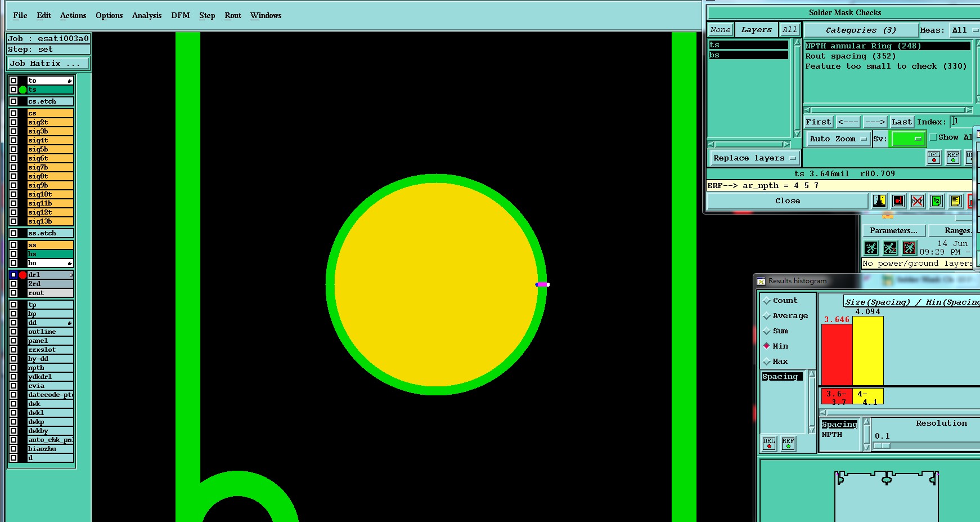Close the Solder Mask Checks dialog
Viewport: 980px width, 522px height.
click(788, 201)
